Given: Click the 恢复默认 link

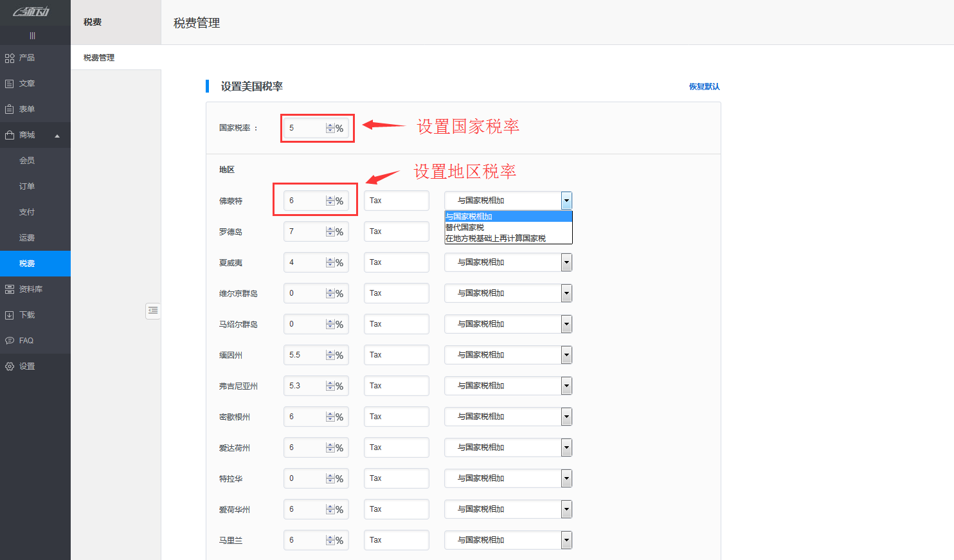Looking at the screenshot, I should (x=705, y=86).
